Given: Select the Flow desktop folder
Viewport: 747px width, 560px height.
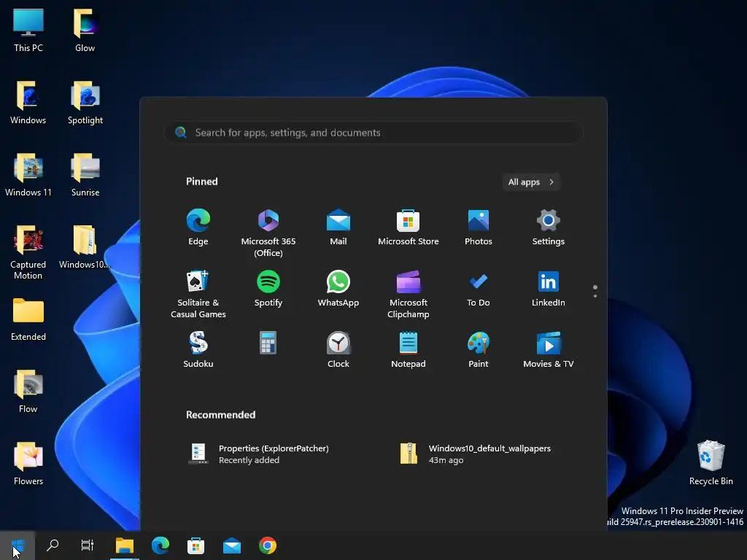Looking at the screenshot, I should pyautogui.click(x=28, y=392).
